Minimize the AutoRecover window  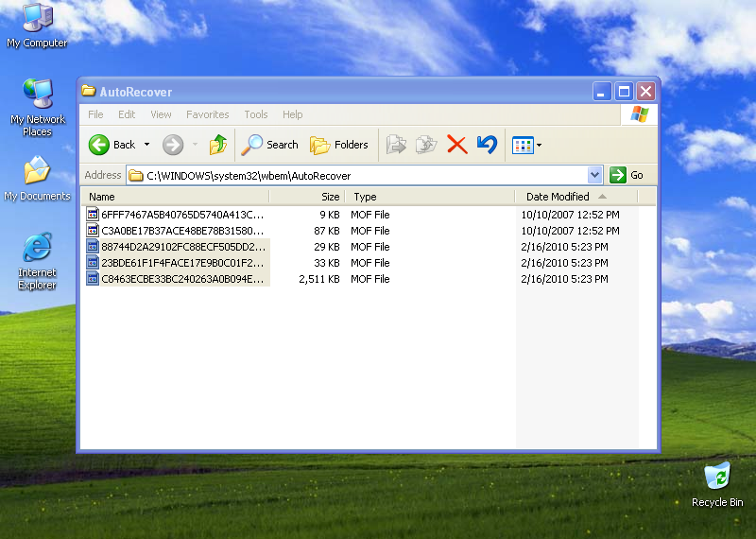(x=602, y=91)
